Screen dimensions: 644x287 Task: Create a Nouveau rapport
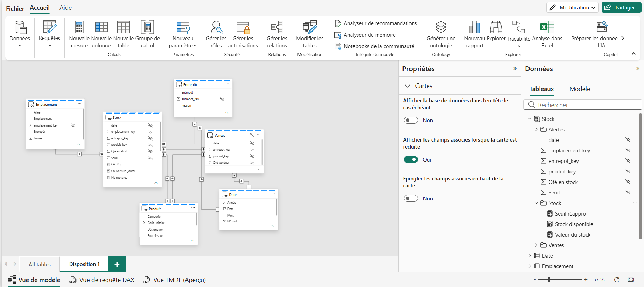coord(475,34)
